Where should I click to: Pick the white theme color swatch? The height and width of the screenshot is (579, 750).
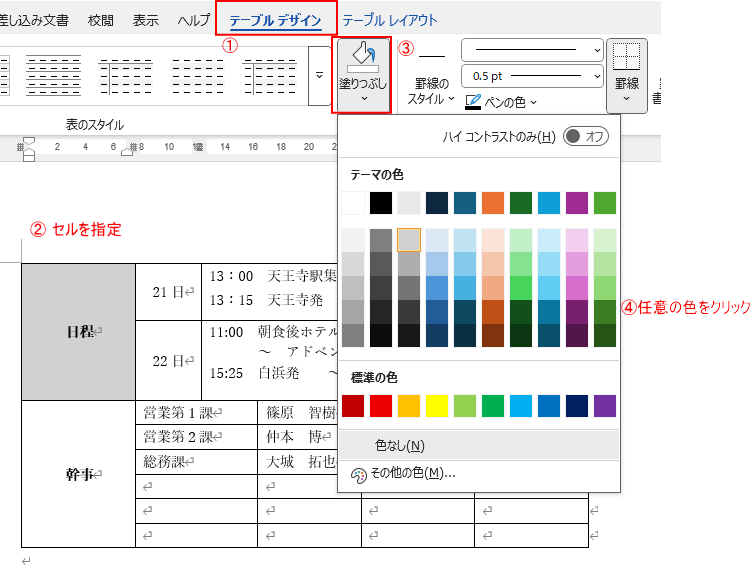click(353, 203)
